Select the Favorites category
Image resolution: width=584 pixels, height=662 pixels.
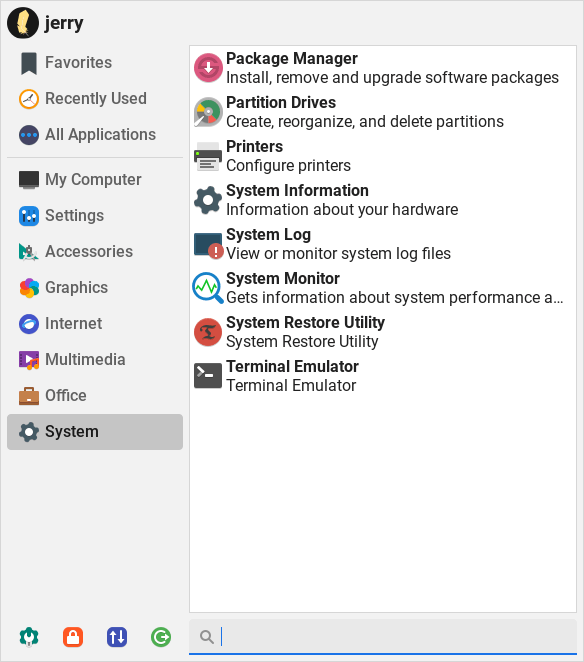pos(95,62)
